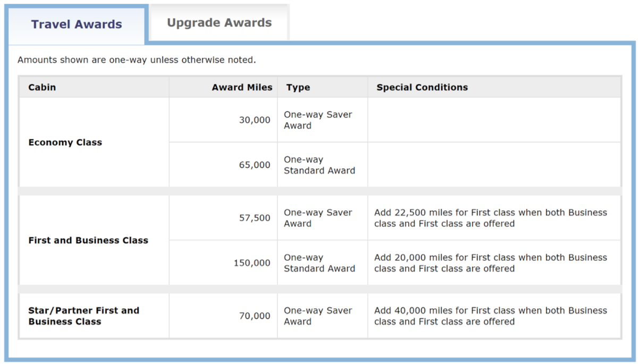Click the 'Amounts shown are one-way' note

(x=137, y=60)
